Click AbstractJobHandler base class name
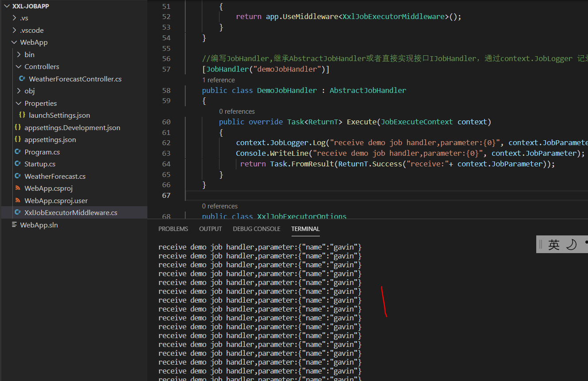Screen dimensions: 588x381 click(x=368, y=90)
